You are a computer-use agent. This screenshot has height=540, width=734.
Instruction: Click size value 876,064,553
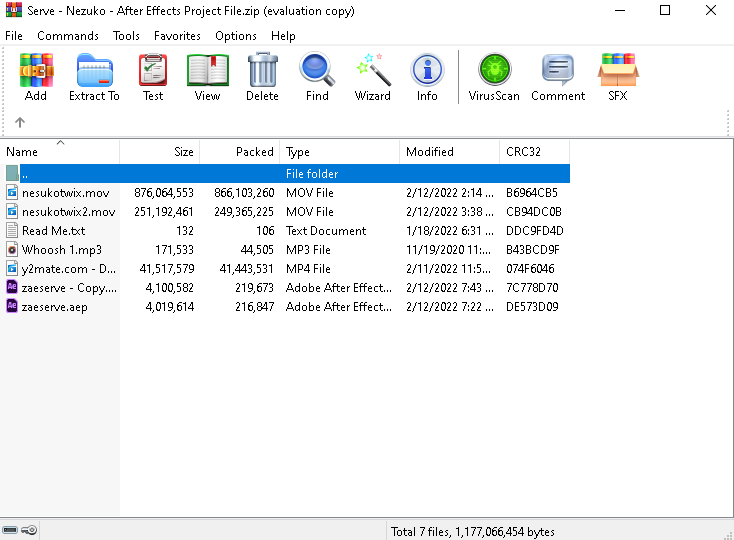point(164,193)
